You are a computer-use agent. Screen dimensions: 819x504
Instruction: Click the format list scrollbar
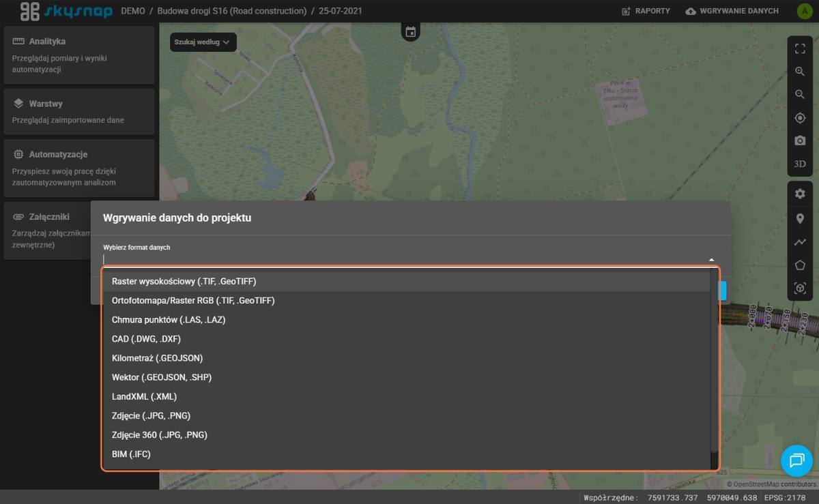coord(714,361)
